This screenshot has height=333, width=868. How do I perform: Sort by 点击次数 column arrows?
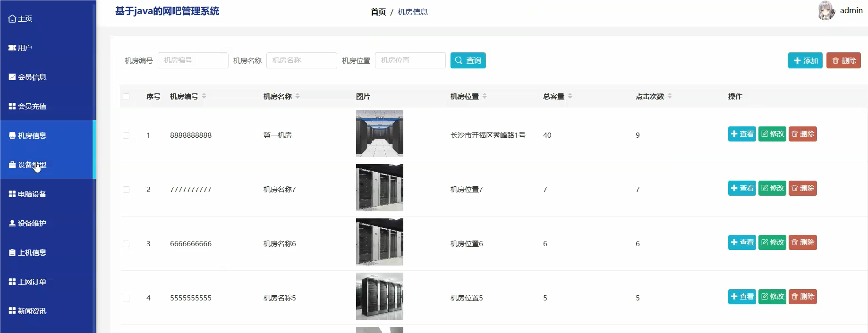pyautogui.click(x=670, y=96)
